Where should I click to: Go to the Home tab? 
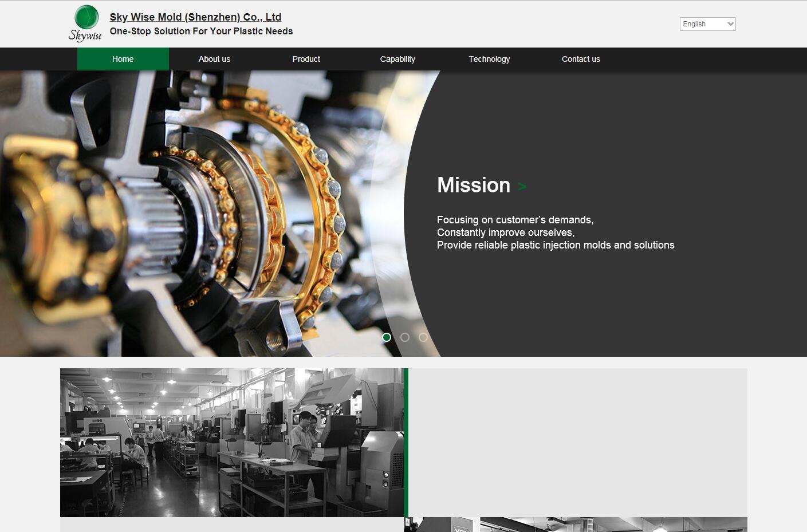(x=123, y=59)
